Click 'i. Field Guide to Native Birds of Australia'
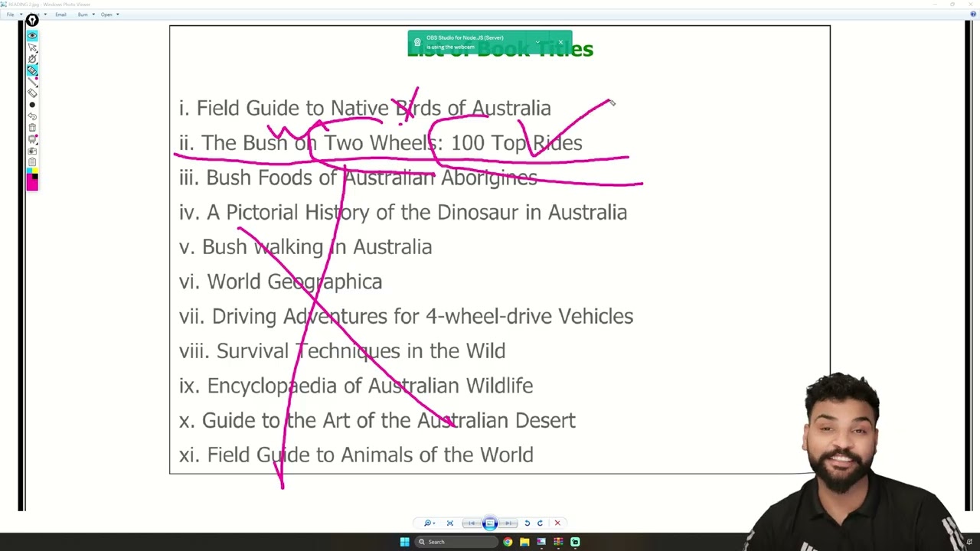Screen dimensions: 980x551 364,109
